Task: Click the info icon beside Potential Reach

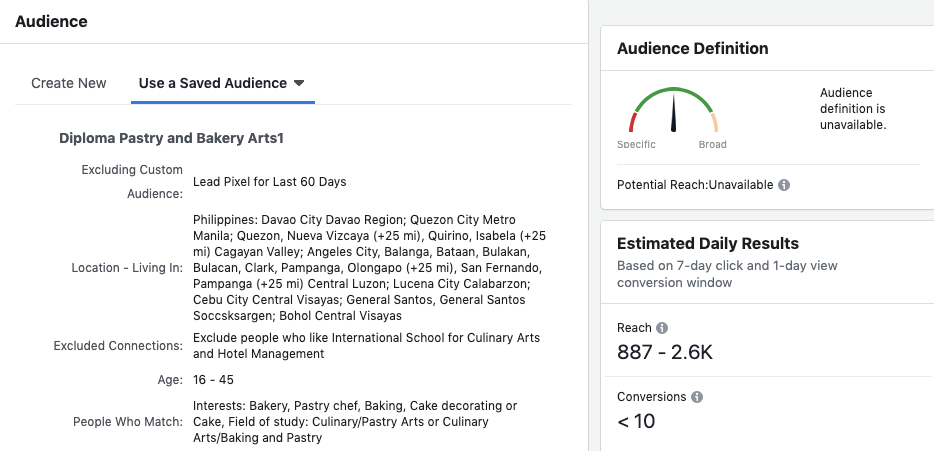Action: click(784, 185)
